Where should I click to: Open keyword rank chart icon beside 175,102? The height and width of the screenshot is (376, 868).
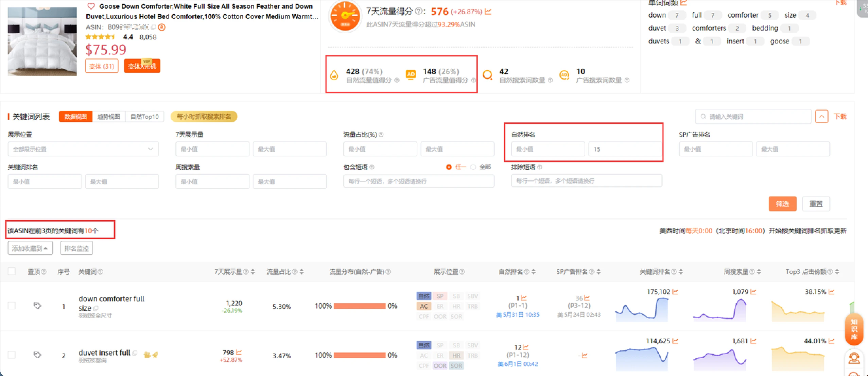pos(675,292)
